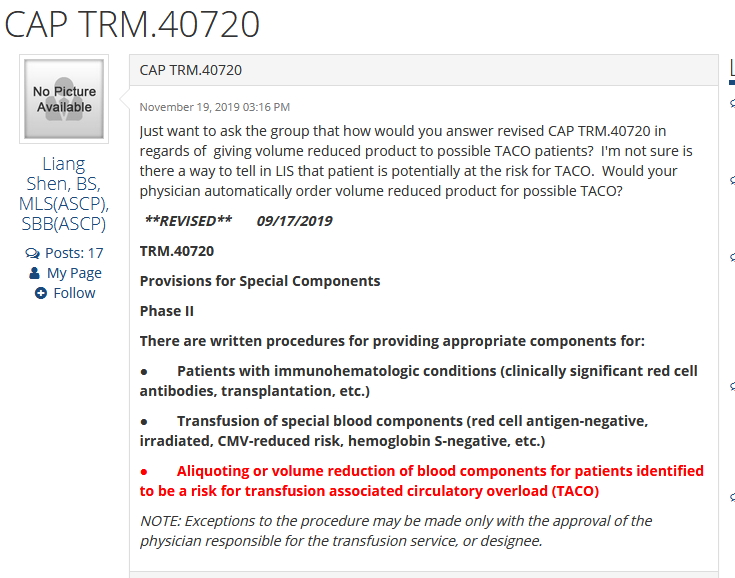Click the bold TRM.40720 line in the post body
735x578 pixels.
177,251
